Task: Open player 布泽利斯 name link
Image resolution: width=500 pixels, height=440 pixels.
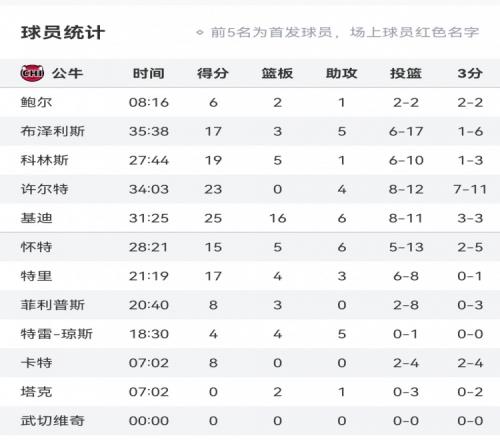Action: (x=53, y=131)
